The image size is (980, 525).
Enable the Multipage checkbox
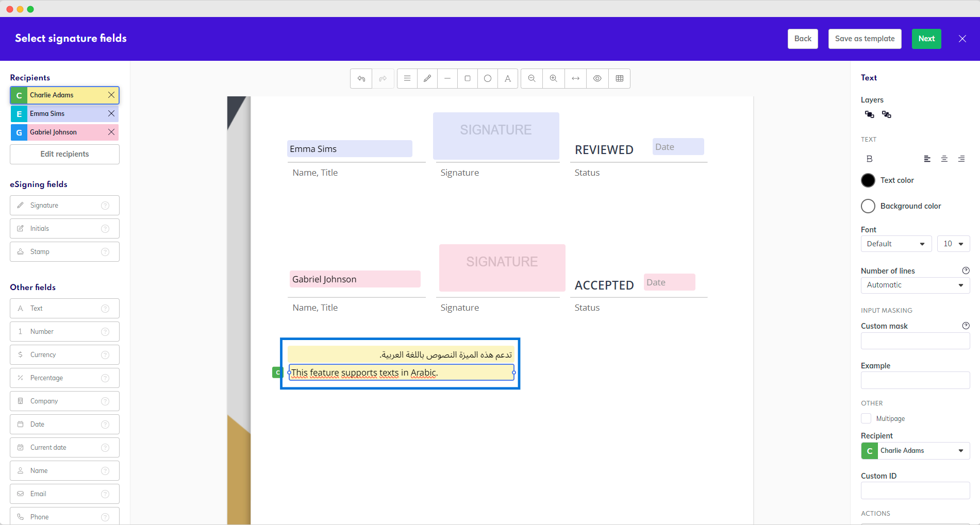tap(866, 418)
